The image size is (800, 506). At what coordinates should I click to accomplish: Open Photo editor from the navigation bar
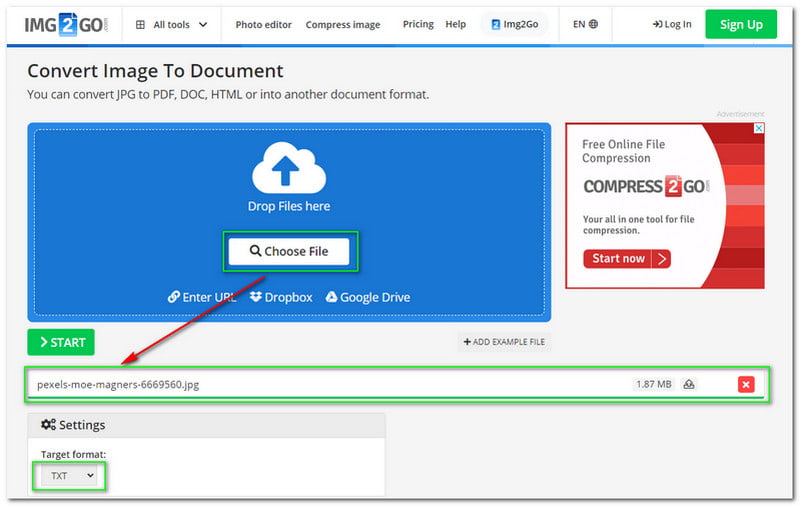(264, 24)
